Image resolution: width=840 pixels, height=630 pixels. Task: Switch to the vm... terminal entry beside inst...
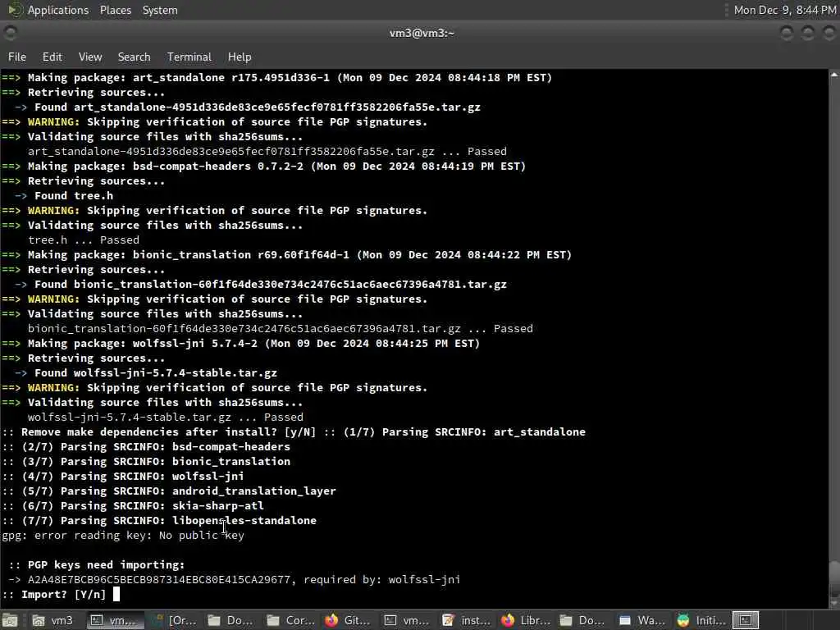coord(407,620)
